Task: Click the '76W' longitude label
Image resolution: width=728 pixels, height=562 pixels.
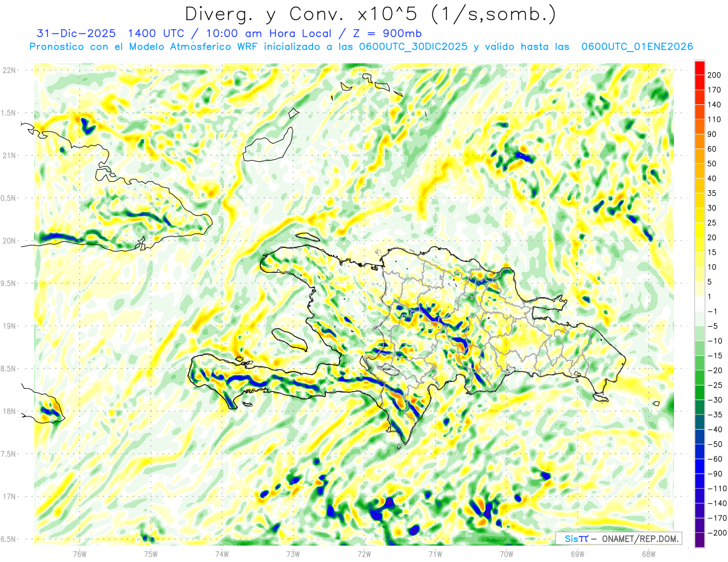Action: tap(79, 554)
